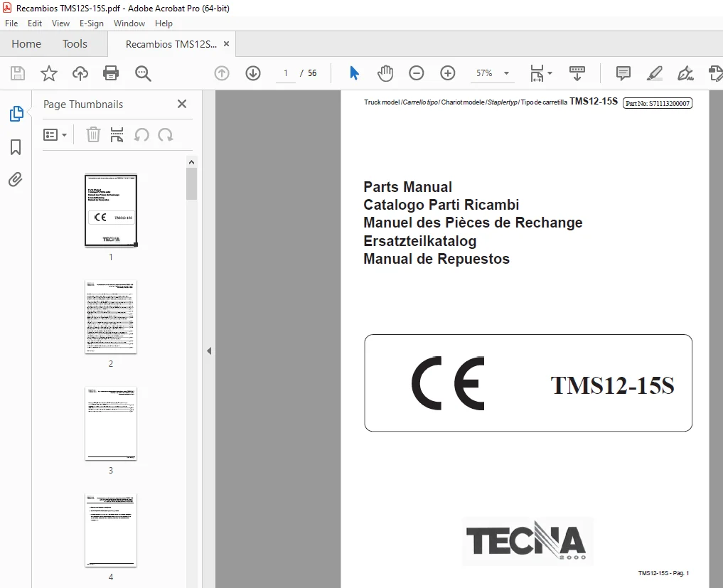Click the upload to cloud icon

click(x=80, y=73)
